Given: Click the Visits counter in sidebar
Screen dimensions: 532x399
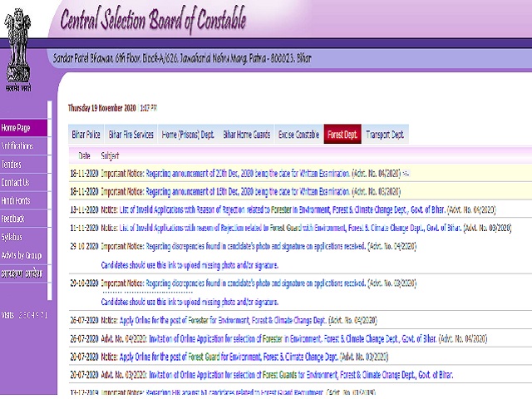Looking at the screenshot, I should [24, 315].
